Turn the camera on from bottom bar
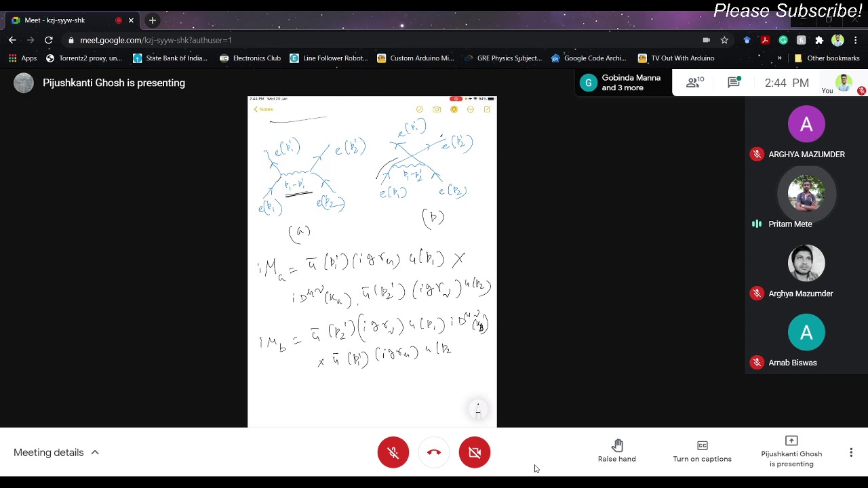 pos(475,452)
